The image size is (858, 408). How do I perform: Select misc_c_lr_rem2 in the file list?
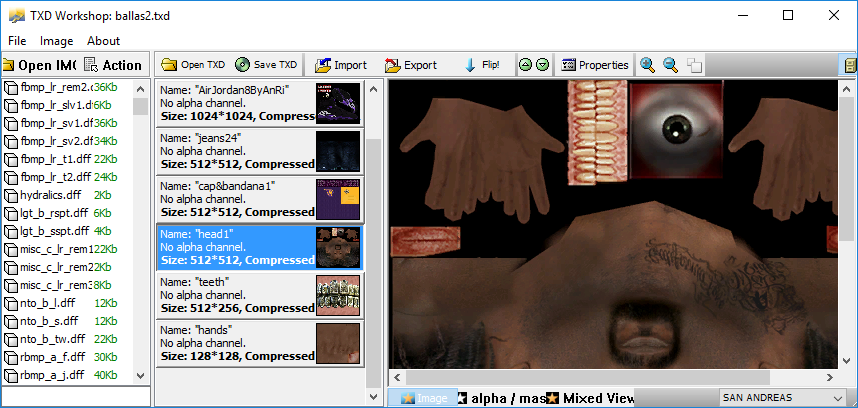pos(69,267)
